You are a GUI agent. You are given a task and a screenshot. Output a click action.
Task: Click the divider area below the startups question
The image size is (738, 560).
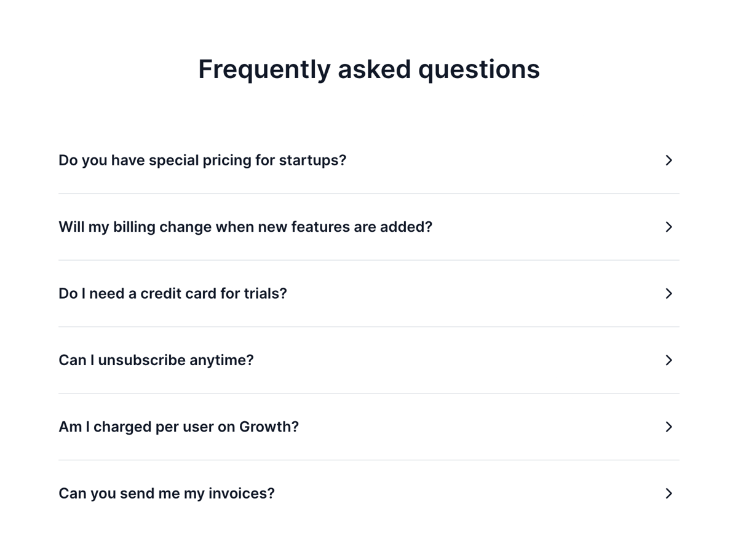368,194
